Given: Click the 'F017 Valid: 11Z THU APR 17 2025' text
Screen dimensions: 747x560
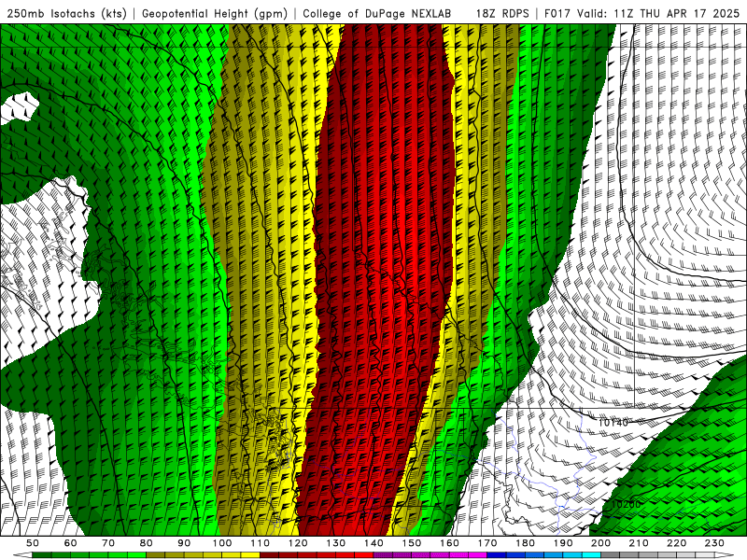Looking at the screenshot, I should tap(641, 13).
